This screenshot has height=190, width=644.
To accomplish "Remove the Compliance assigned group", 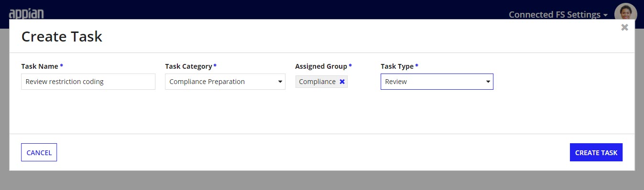I will [342, 82].
